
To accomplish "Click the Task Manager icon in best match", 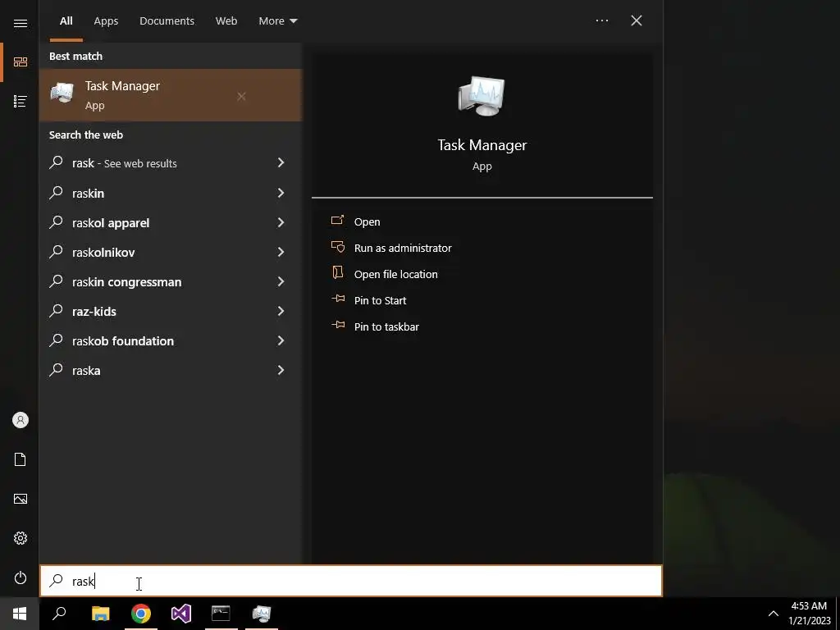I will coord(62,94).
